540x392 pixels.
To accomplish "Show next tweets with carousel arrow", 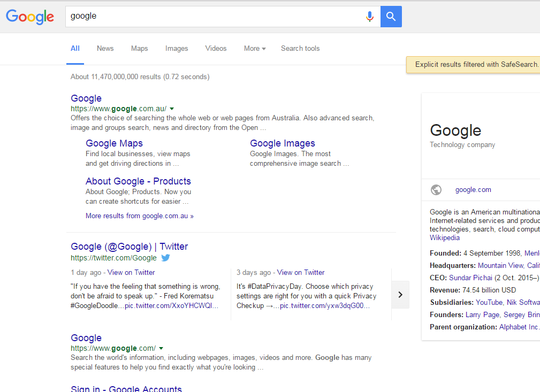I will pos(400,295).
